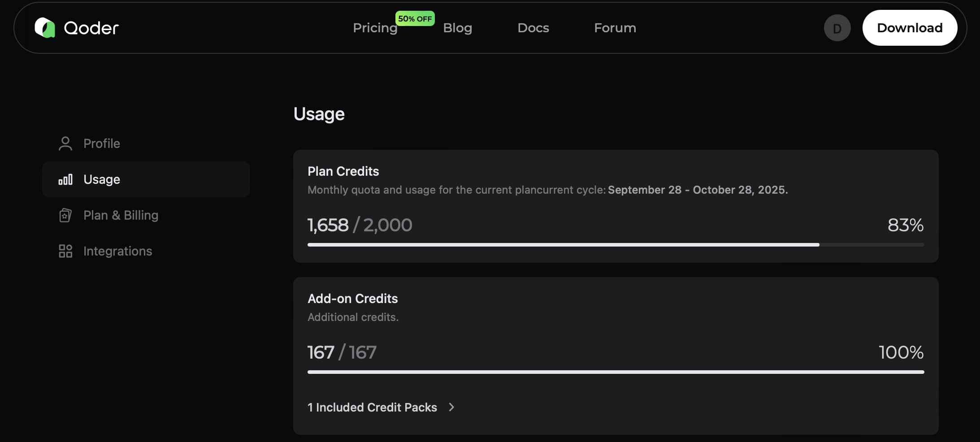The image size is (980, 442).
Task: Expand the Included Credit Packs chevron
Action: [x=451, y=407]
